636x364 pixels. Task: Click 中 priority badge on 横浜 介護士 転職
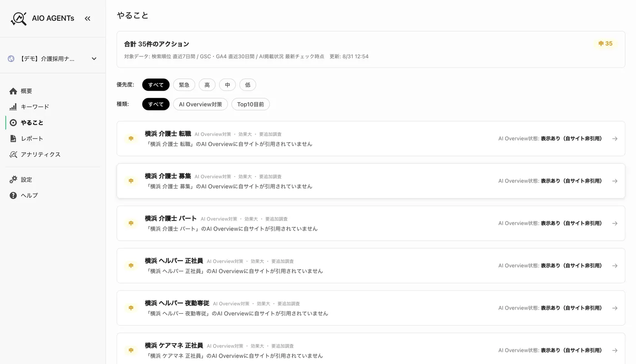click(131, 139)
